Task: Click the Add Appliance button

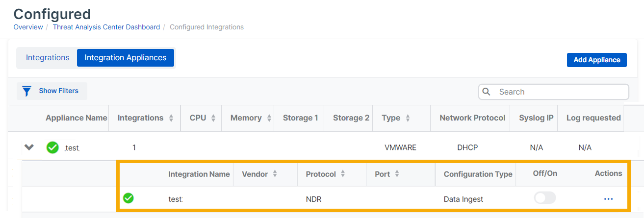Action: [597, 60]
